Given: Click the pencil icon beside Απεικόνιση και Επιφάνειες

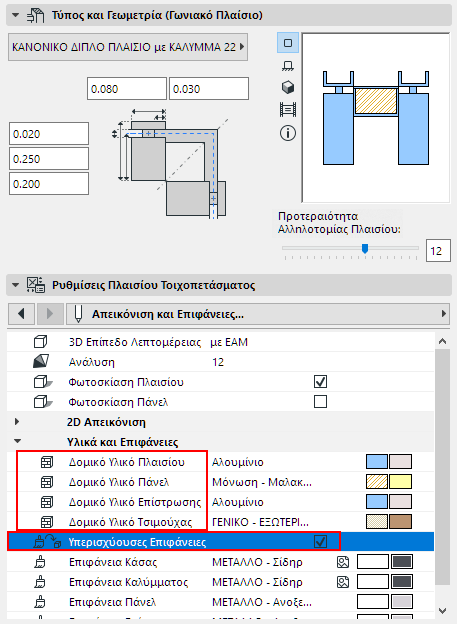Looking at the screenshot, I should pos(78,314).
